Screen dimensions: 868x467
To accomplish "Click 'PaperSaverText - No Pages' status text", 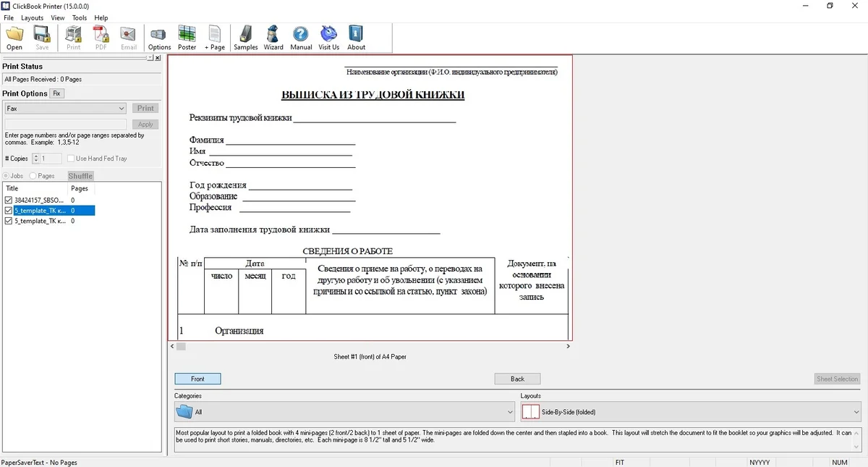I will coord(39,462).
